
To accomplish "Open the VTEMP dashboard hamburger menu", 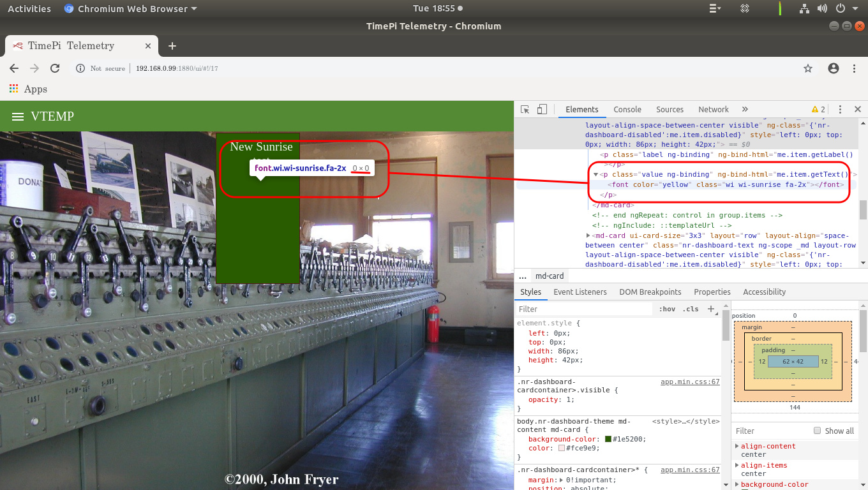I will coord(18,117).
